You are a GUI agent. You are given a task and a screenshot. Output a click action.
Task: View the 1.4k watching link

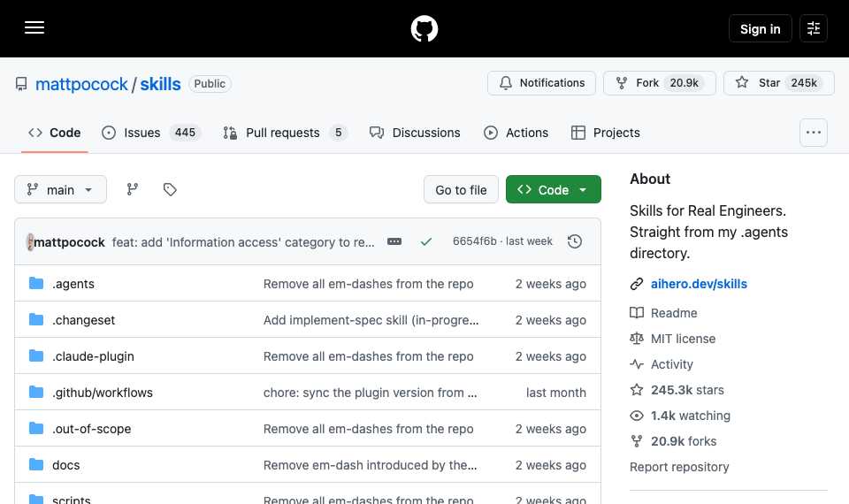(x=691, y=416)
